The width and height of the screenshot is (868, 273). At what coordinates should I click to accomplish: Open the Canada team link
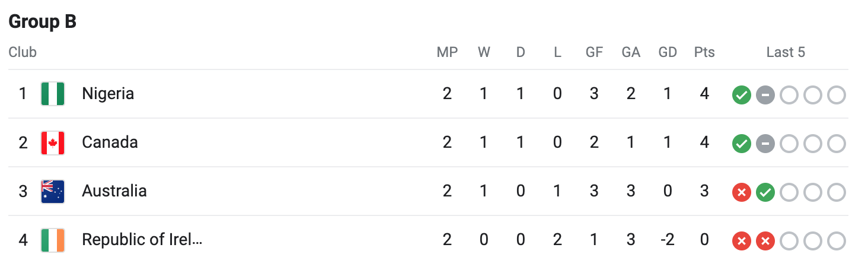[x=110, y=142]
